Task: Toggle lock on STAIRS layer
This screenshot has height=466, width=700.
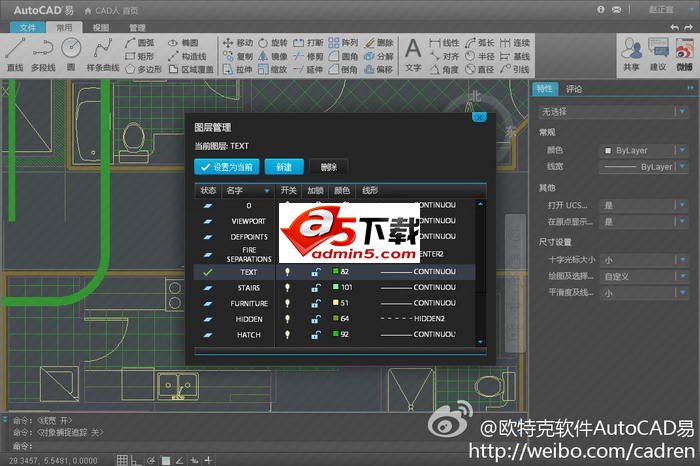Action: pyautogui.click(x=316, y=287)
